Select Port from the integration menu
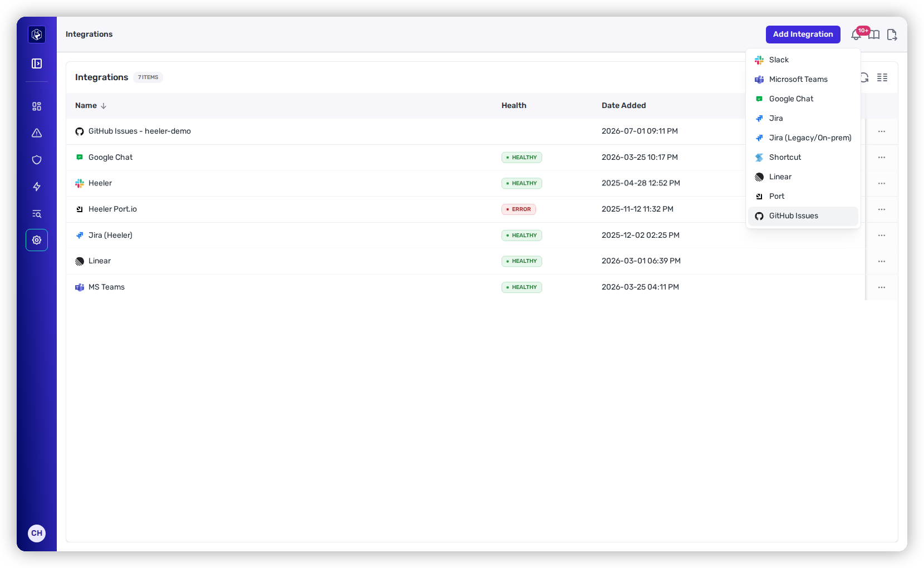 click(x=803, y=196)
